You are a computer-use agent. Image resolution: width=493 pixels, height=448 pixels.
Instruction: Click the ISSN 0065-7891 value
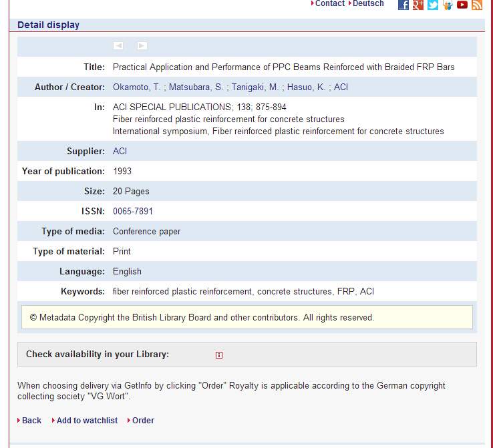133,211
